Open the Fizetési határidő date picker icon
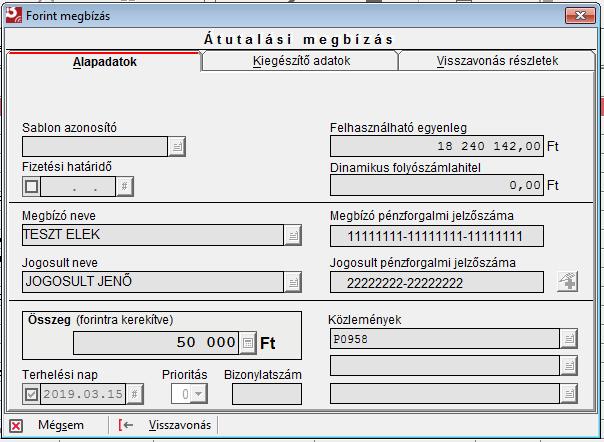604x442 pixels. (x=125, y=187)
